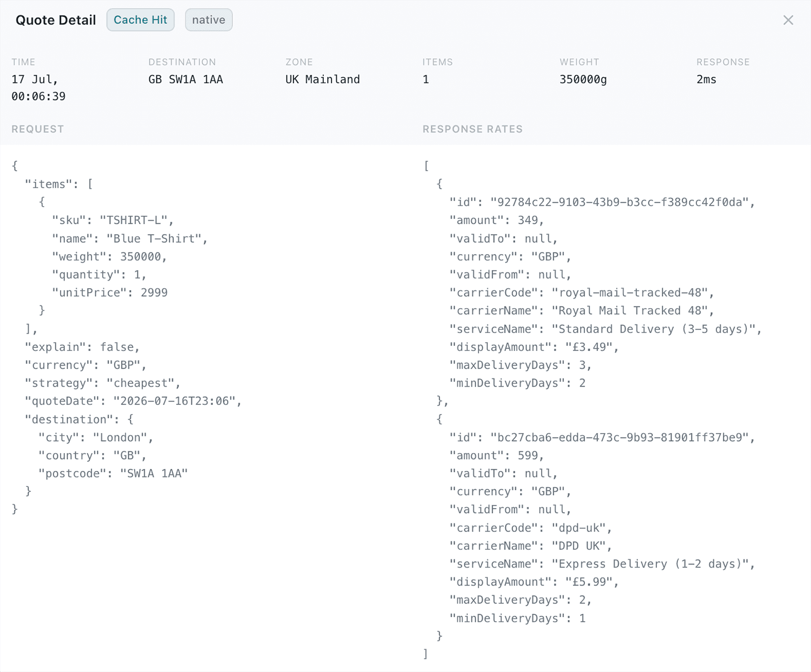Click the "maxDeliveryDays": 2 line
This screenshot has width=811, height=672.
[521, 600]
